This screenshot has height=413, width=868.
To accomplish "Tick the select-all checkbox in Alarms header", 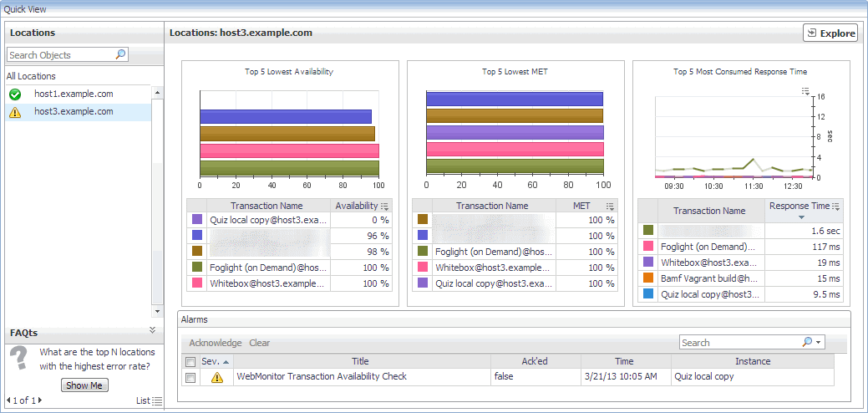I will click(190, 362).
